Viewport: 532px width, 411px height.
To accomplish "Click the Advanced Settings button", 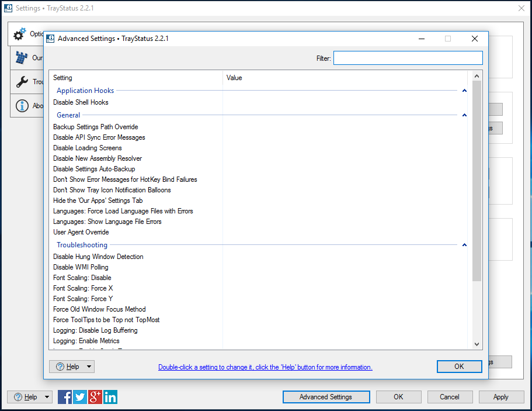I will tap(326, 397).
